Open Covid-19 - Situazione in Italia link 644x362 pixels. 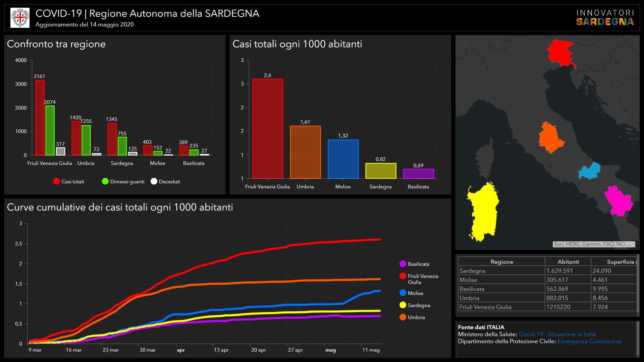tap(557, 334)
